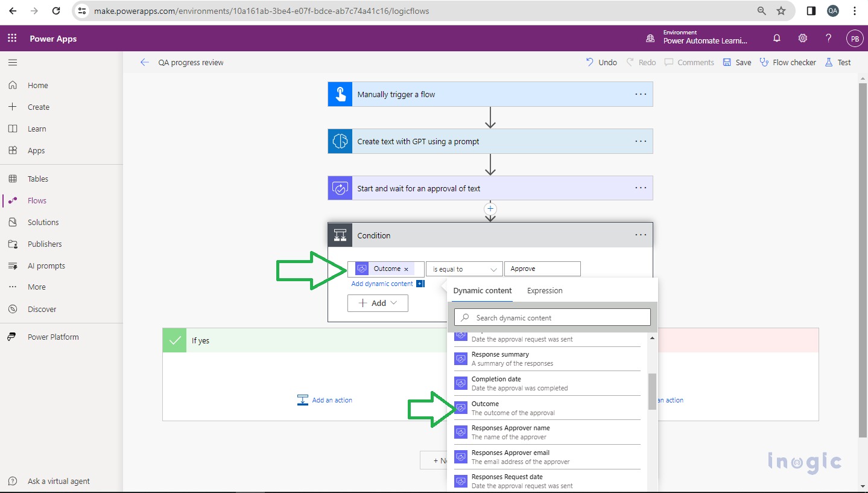Open the 'is equal to' operator dropdown
868x493 pixels.
[x=464, y=269]
